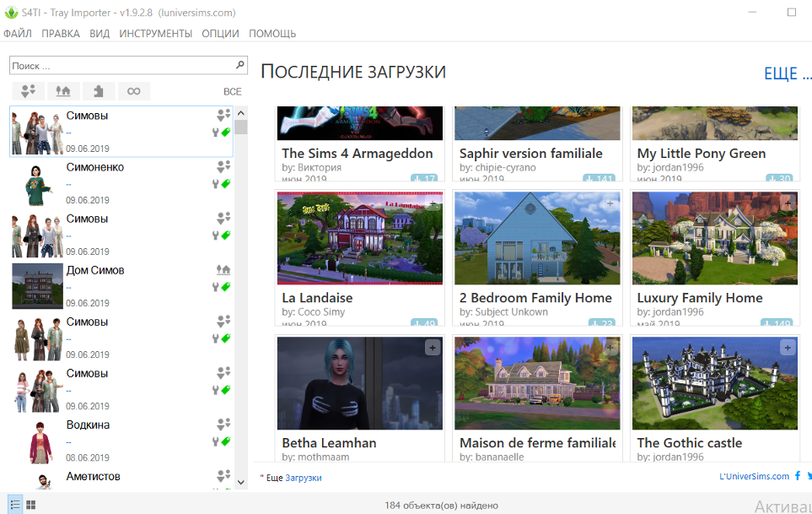This screenshot has height=514, width=812.
Task: Open the Facebook icon link
Action: click(798, 477)
